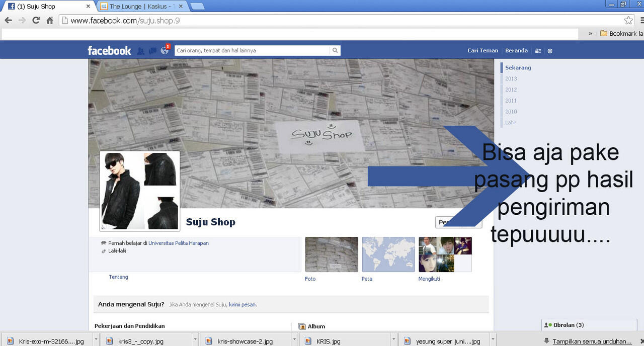Image resolution: width=644 pixels, height=346 pixels.
Task: Open the Mengikuti label link
Action: point(429,279)
